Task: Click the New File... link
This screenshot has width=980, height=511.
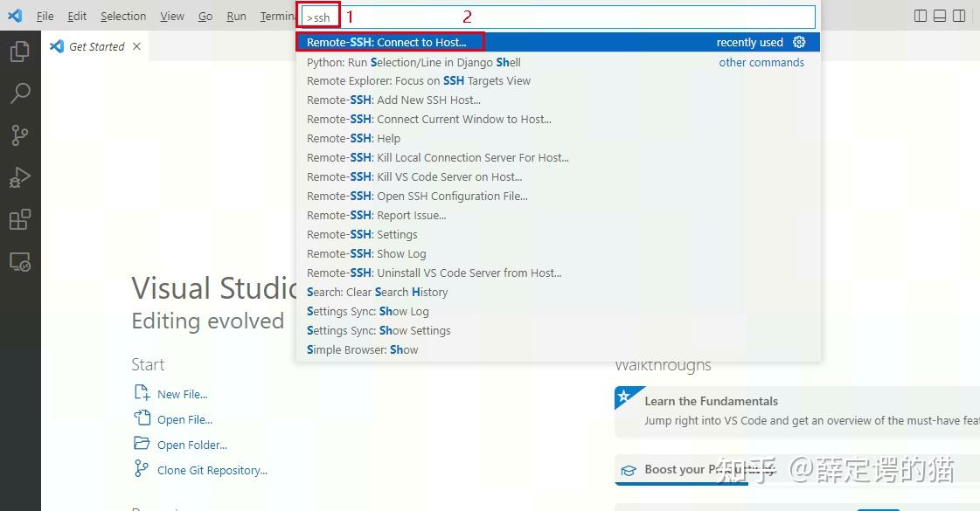Action: [x=183, y=394]
